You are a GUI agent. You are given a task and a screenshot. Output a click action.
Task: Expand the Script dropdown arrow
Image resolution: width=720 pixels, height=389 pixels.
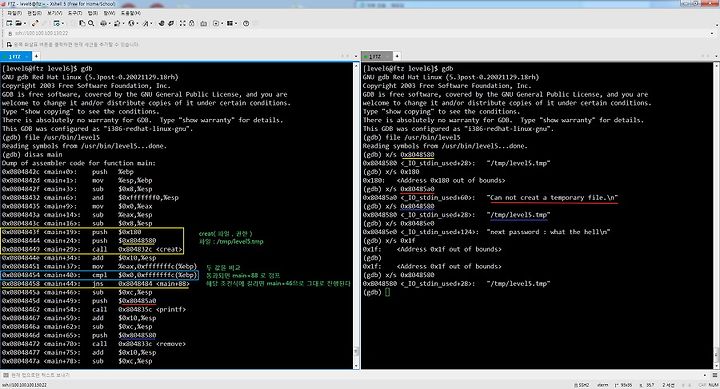[221, 23]
